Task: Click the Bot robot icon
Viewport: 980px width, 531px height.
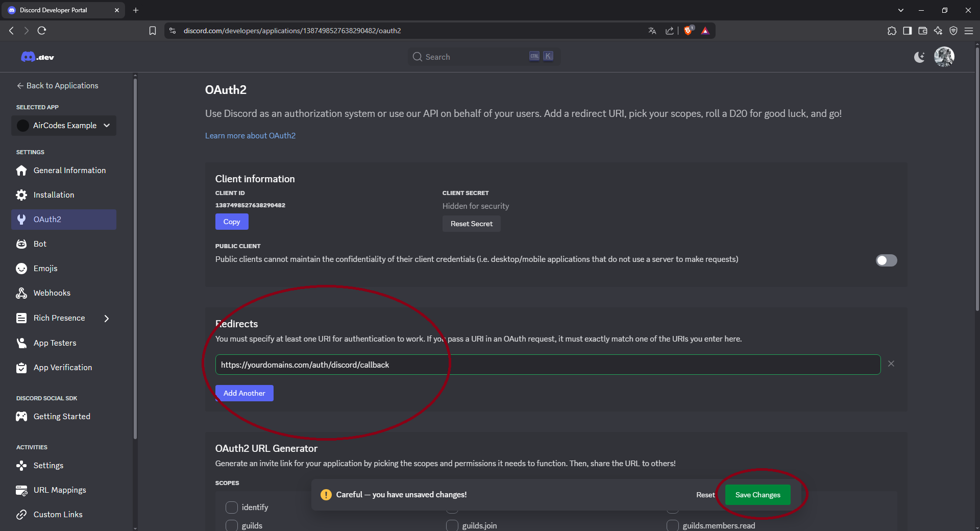Action: (21, 244)
